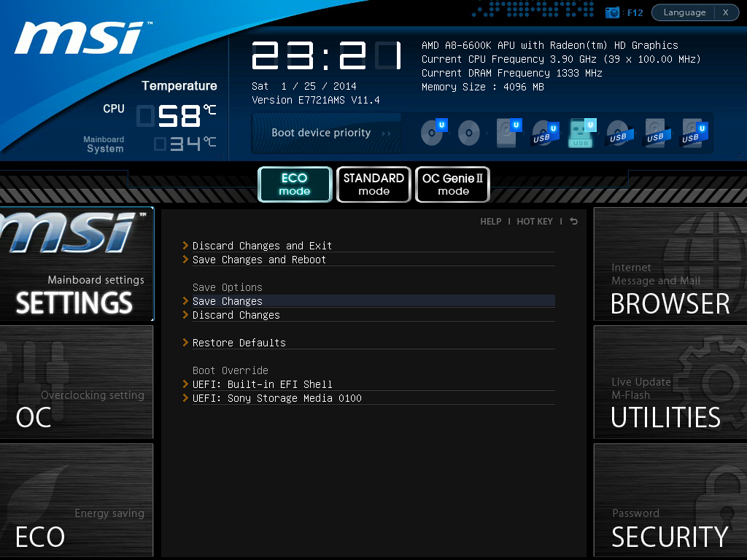Select the UEFI hard disk boot device icon
Screen dimensions: 747x560
click(x=508, y=133)
